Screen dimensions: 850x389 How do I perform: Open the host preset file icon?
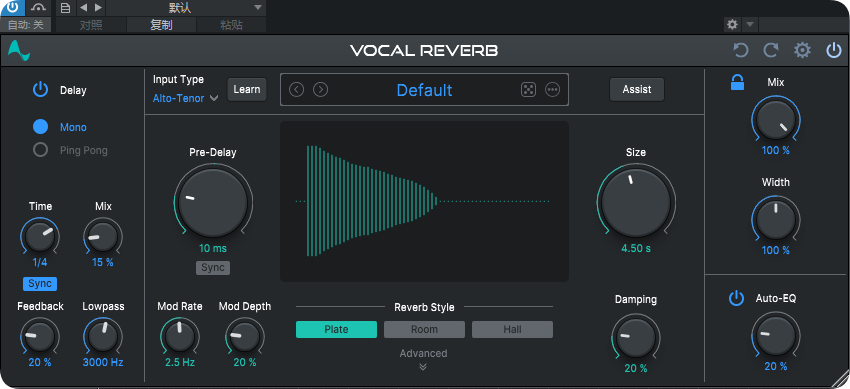[x=65, y=8]
